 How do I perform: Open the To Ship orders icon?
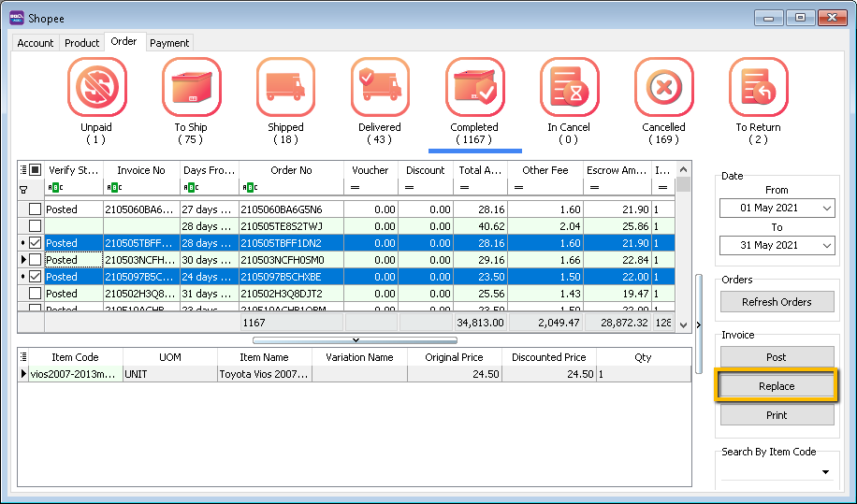tap(191, 88)
